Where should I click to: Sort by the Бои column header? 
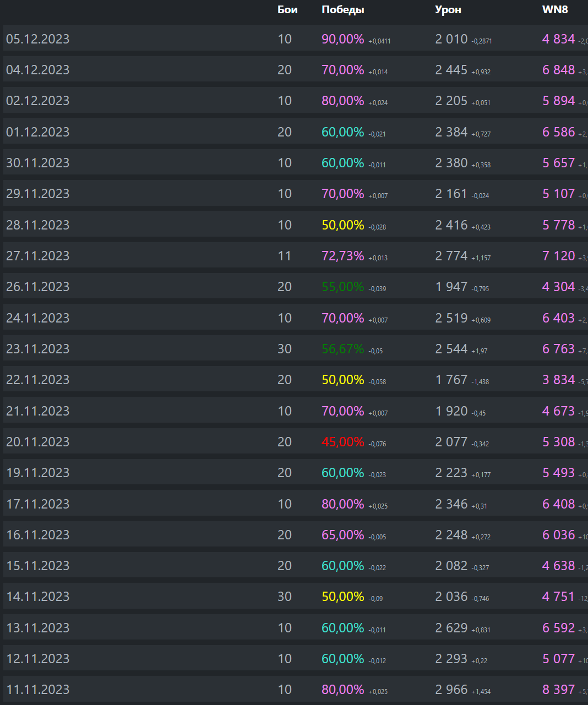[x=287, y=9]
